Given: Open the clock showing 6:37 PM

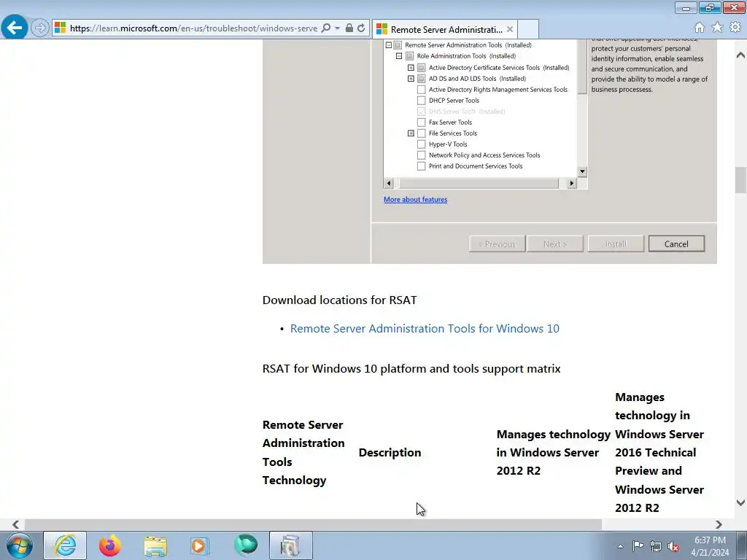Looking at the screenshot, I should click(710, 546).
